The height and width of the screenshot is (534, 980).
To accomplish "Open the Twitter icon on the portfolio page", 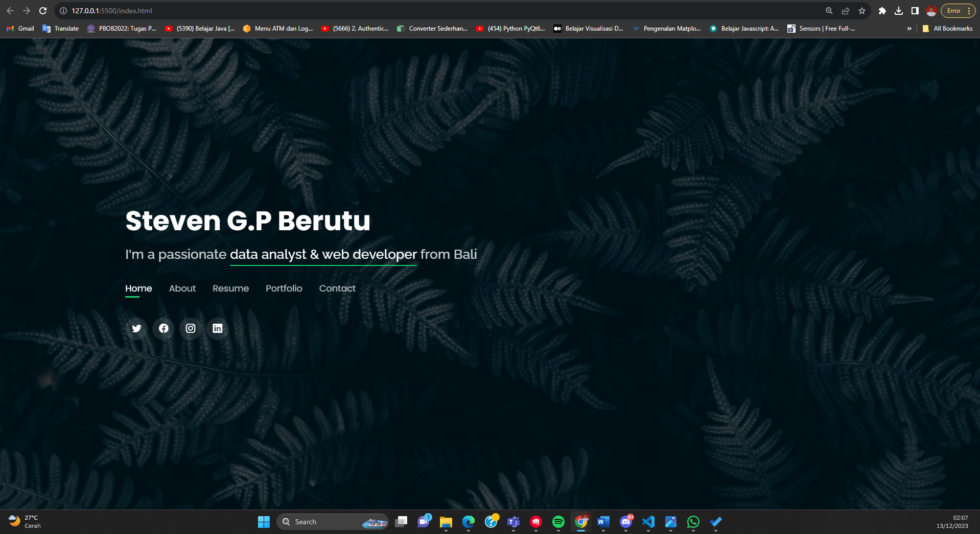I will 136,328.
